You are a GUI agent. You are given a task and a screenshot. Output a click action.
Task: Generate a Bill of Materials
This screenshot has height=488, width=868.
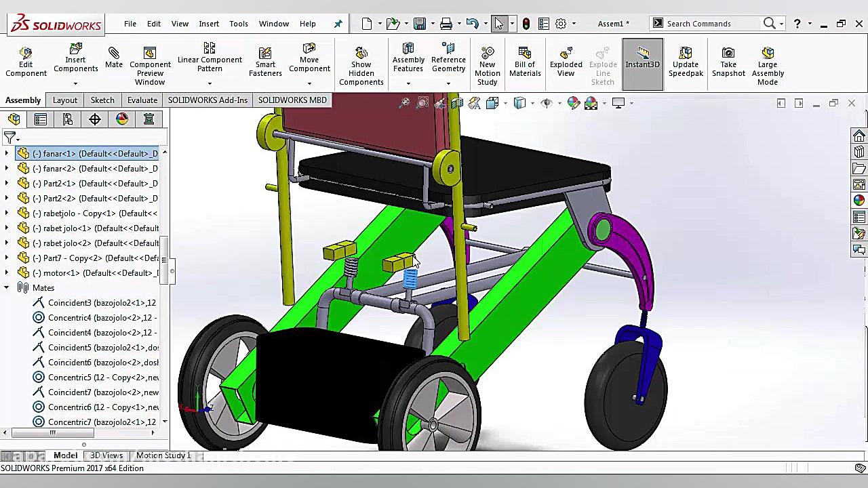pos(525,62)
